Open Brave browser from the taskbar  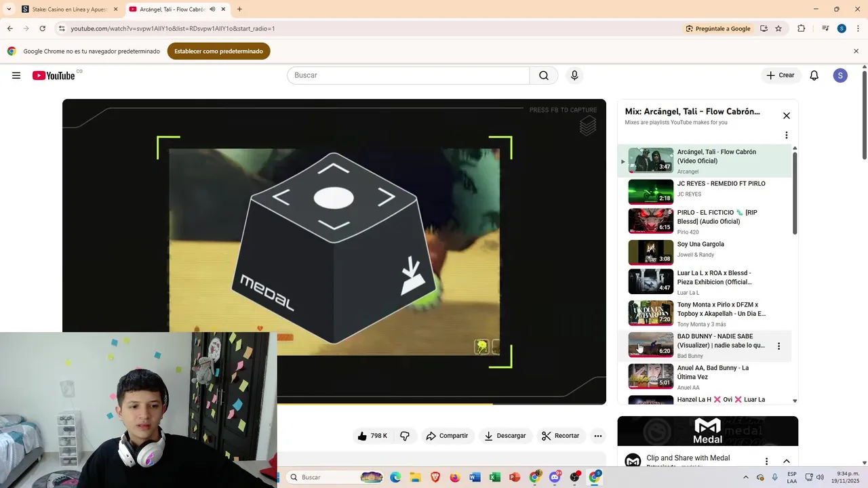(435, 477)
